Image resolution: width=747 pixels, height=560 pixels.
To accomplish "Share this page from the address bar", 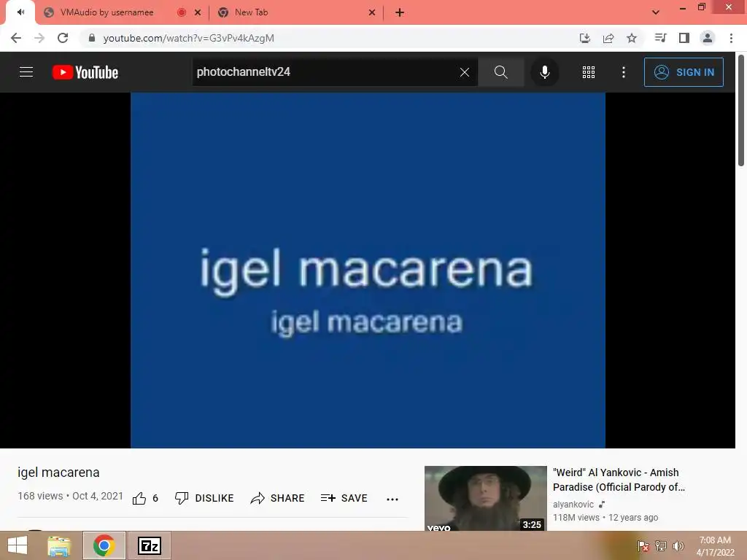I will click(x=608, y=38).
